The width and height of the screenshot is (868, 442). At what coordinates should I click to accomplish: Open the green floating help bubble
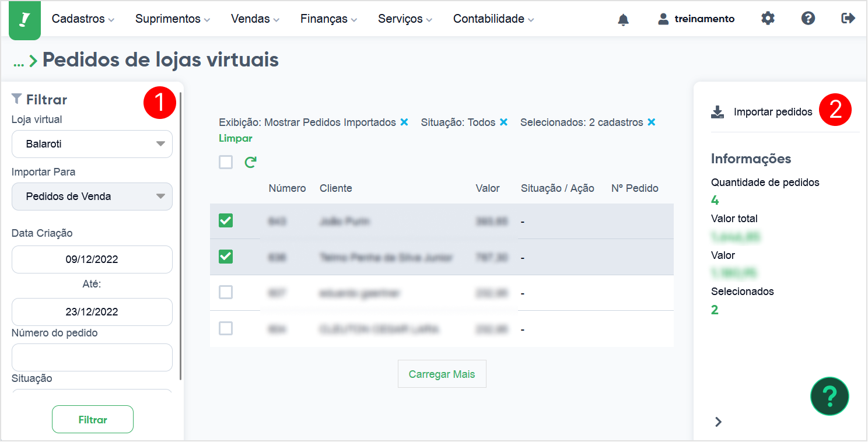(829, 396)
